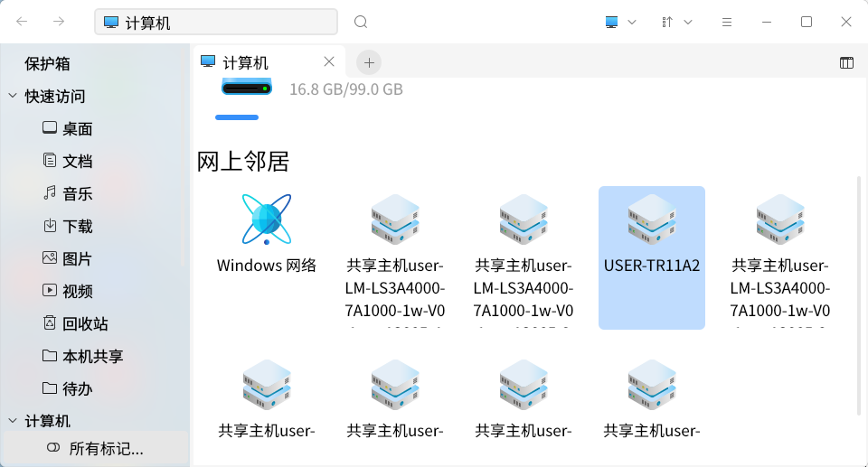Click the 计算机 address bar field

coord(216,23)
